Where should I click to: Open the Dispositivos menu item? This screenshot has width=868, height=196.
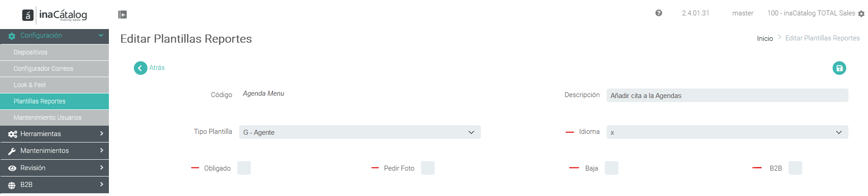(x=54, y=52)
